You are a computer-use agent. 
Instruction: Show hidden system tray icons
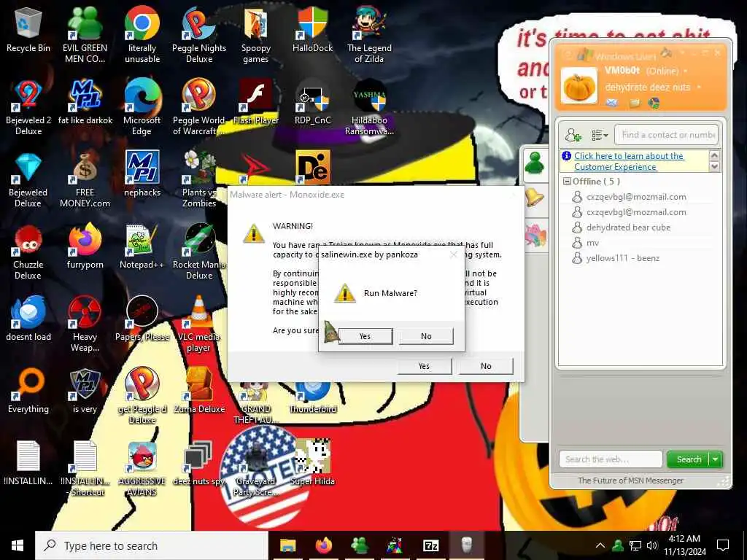[x=600, y=545]
